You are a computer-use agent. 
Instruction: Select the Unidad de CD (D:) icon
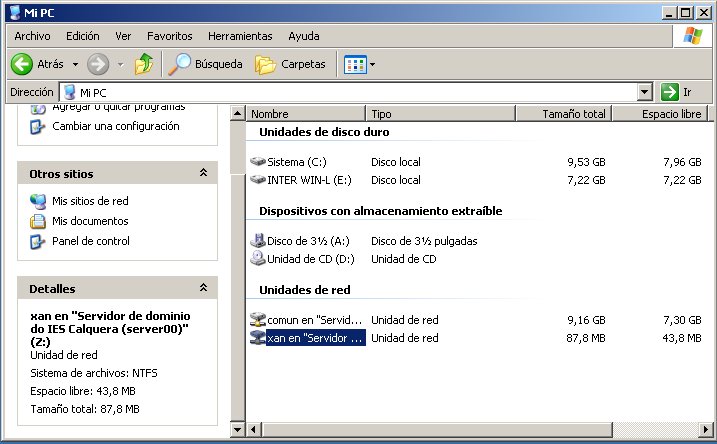[258, 258]
